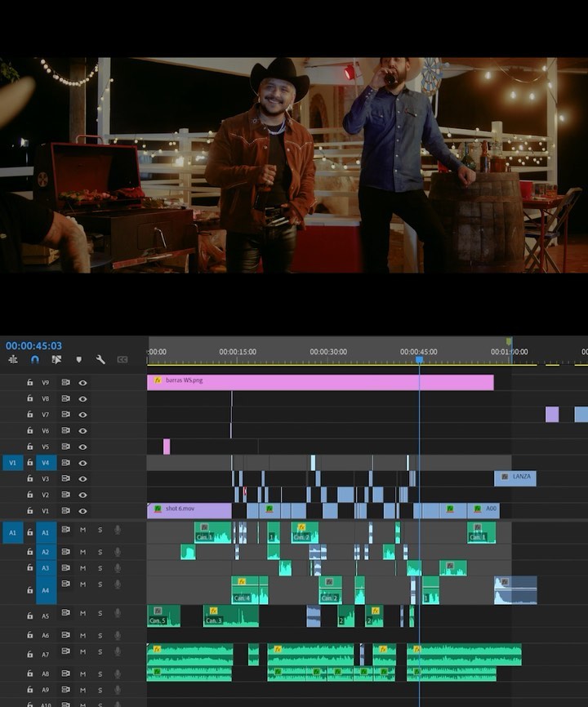Open Timeline Display Settings wrench
This screenshot has width=588, height=707.
(x=100, y=359)
